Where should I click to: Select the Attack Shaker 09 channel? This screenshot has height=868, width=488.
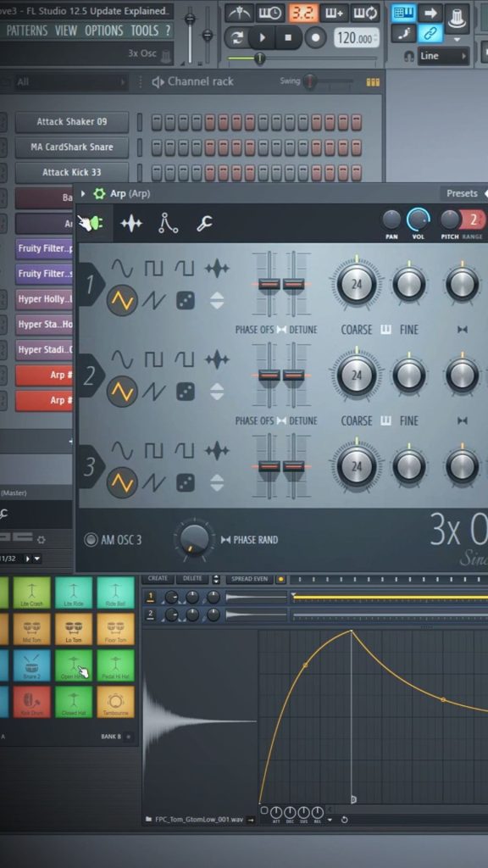(x=72, y=122)
